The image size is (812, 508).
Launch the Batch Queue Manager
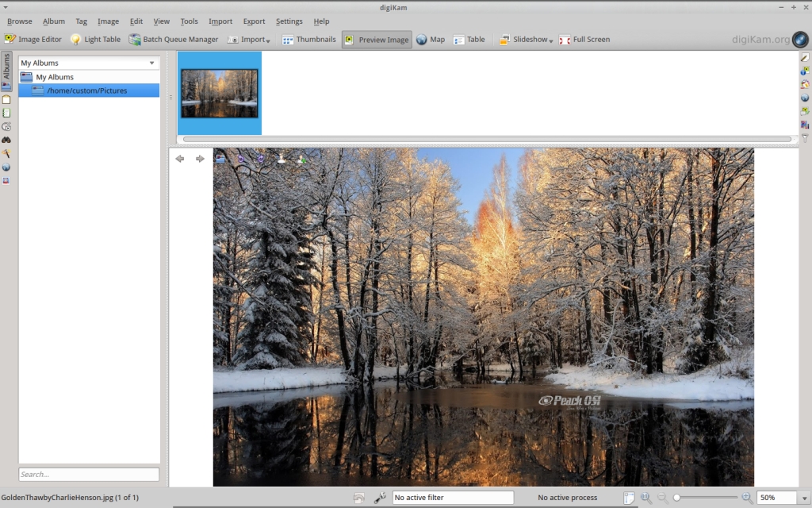point(173,40)
